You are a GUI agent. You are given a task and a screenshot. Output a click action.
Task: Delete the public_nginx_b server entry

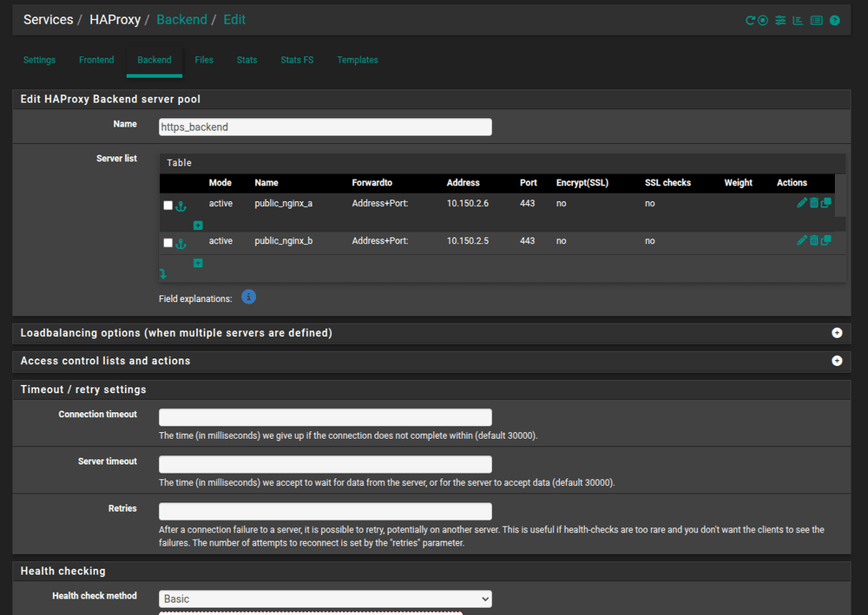814,240
